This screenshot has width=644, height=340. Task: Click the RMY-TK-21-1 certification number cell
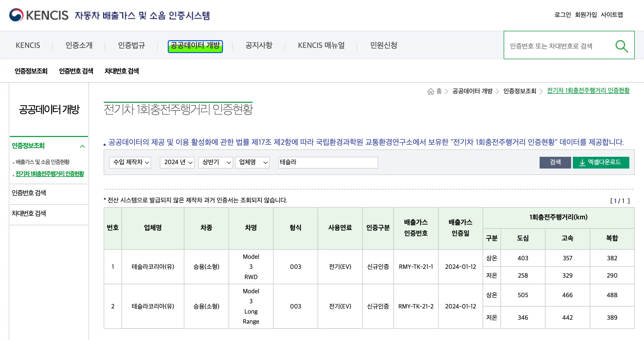tap(416, 267)
